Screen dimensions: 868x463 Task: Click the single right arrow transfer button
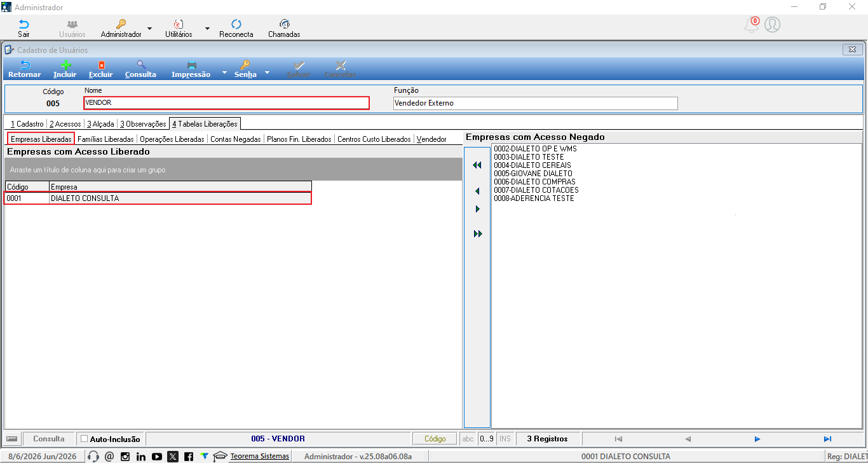[477, 209]
